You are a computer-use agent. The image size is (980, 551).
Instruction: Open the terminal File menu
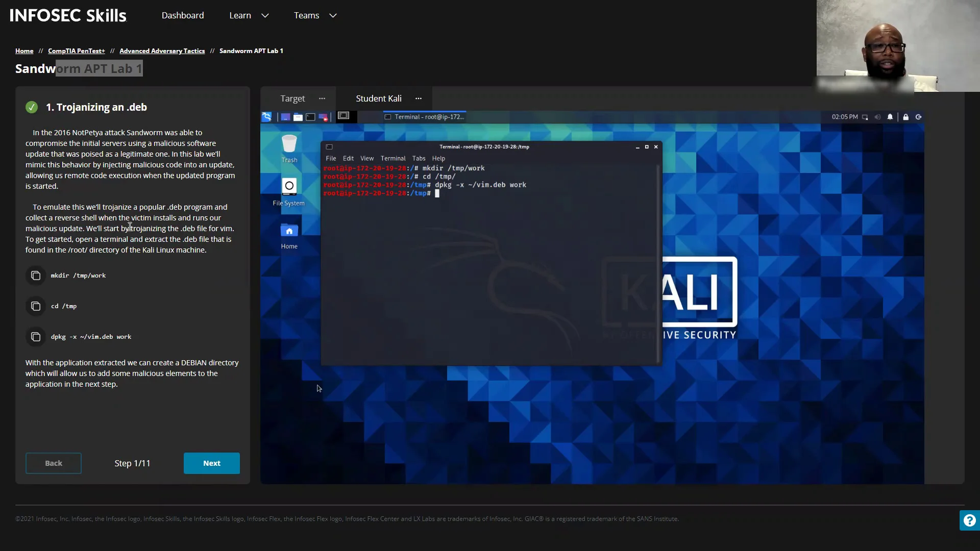pyautogui.click(x=331, y=159)
